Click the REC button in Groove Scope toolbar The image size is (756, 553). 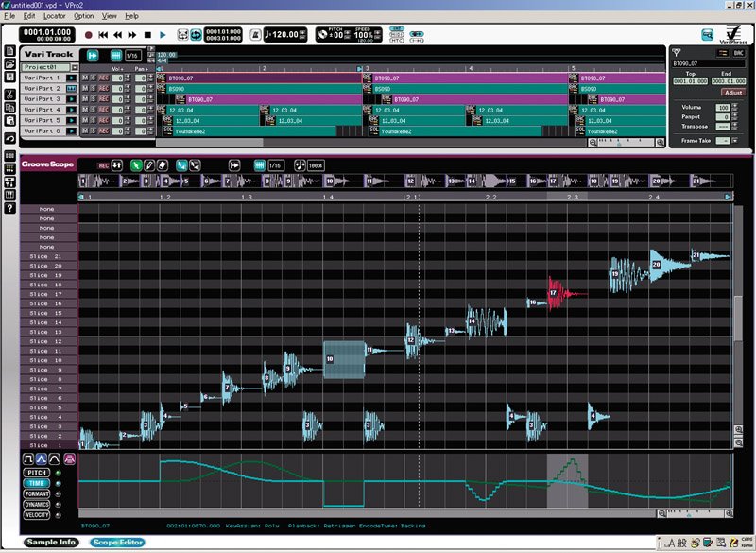[103, 165]
